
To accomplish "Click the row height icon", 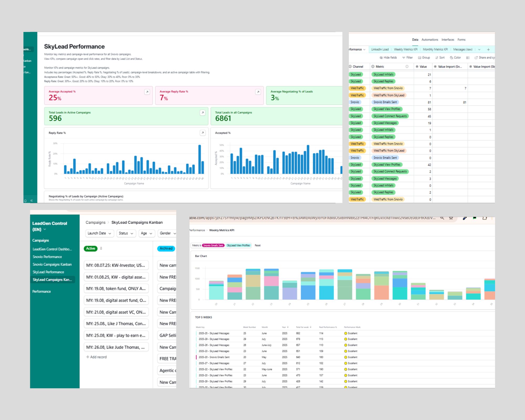I will tap(468, 58).
